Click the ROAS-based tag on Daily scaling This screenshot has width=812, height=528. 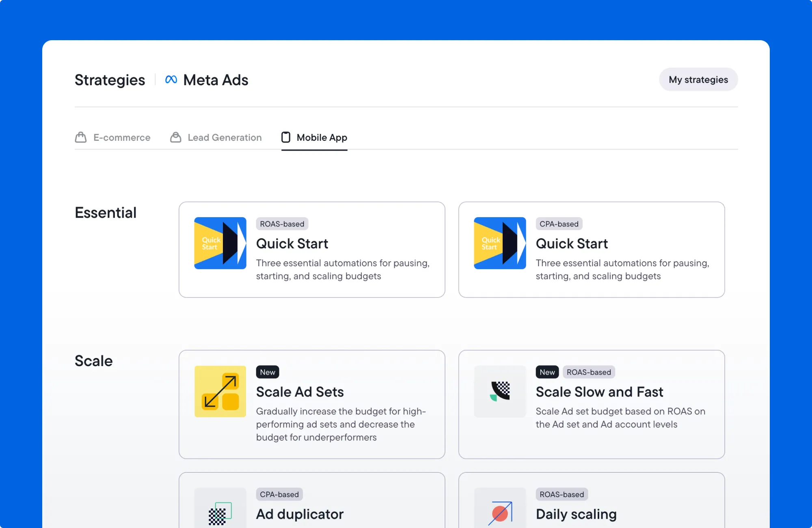561,494
